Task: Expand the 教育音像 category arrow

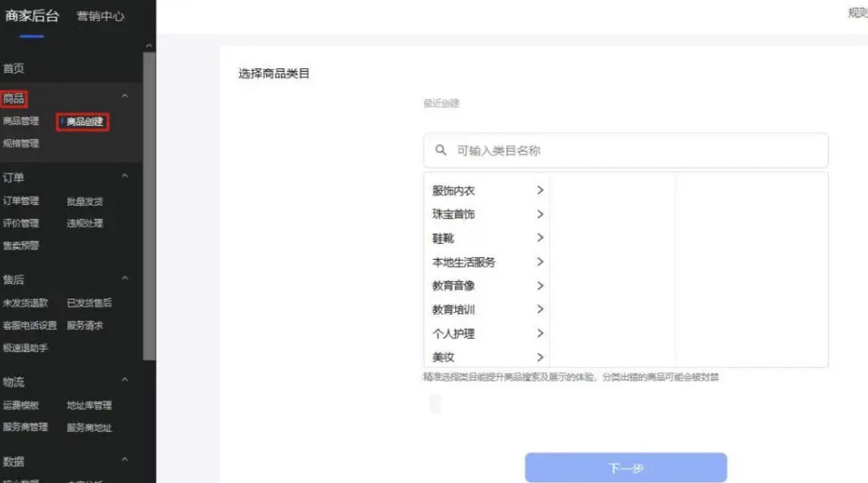Action: 540,285
